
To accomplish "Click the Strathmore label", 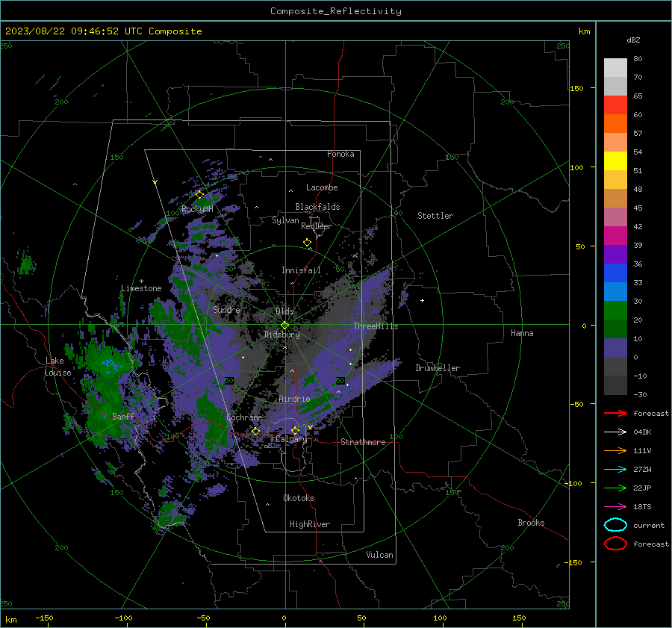I will (x=363, y=442).
